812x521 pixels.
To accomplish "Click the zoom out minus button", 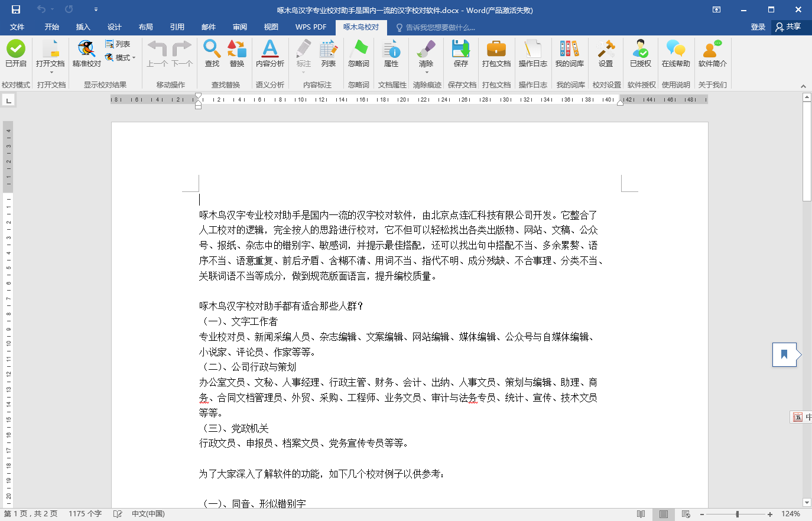I will 702,515.
